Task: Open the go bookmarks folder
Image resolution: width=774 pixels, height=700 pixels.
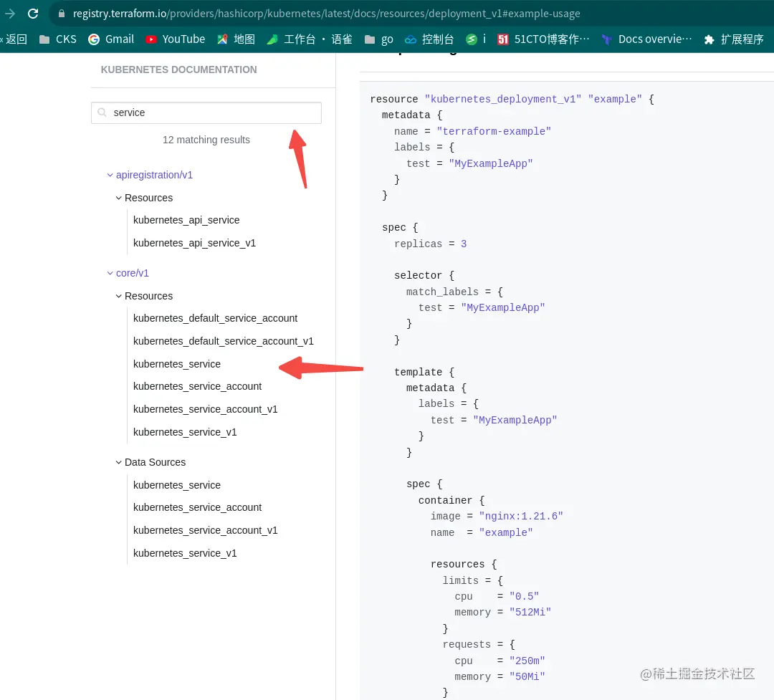Action: tap(378, 39)
